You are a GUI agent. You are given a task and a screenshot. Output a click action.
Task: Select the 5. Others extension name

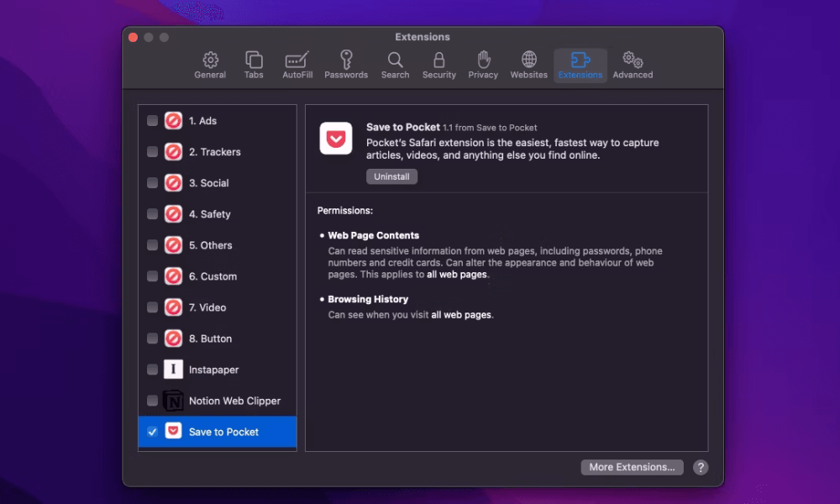211,244
